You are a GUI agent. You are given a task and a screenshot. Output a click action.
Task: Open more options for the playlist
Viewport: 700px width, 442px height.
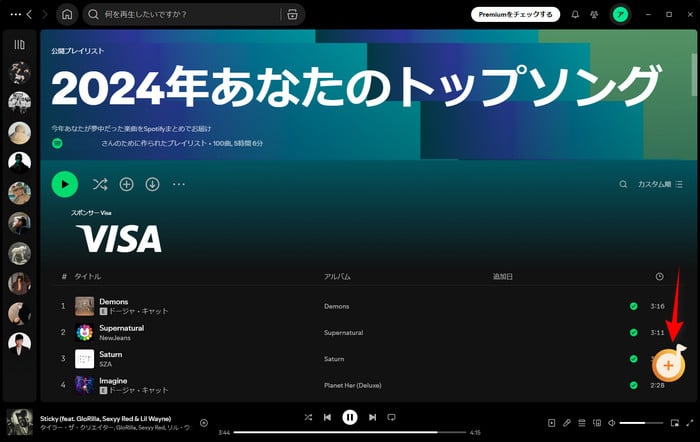pyautogui.click(x=179, y=184)
